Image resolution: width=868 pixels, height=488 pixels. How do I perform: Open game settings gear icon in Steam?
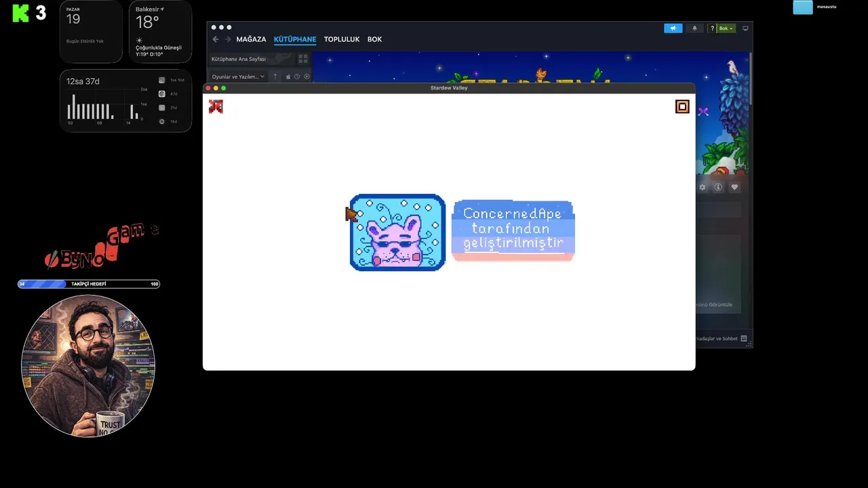tap(703, 187)
